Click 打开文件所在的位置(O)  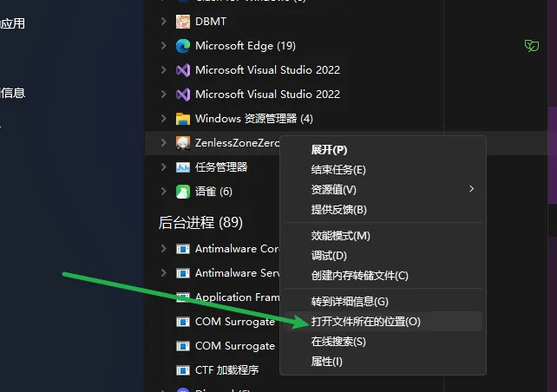coord(383,322)
